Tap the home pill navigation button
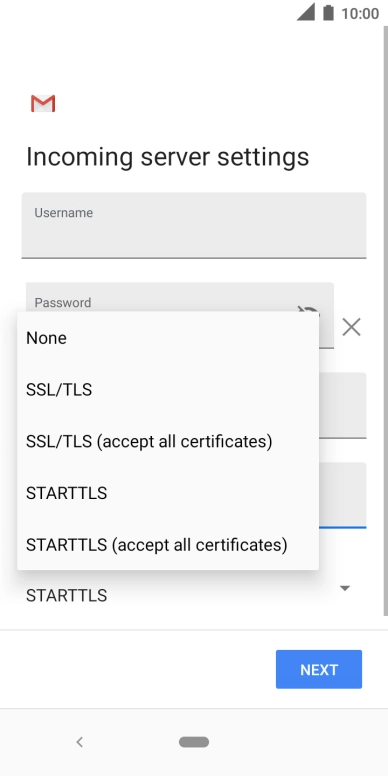This screenshot has width=388, height=776. [194, 742]
